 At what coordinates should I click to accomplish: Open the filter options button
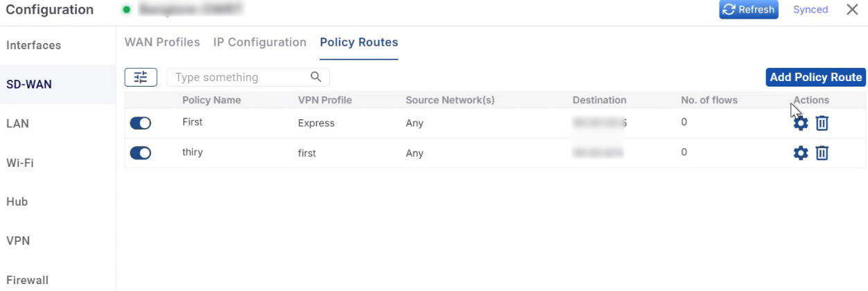click(x=141, y=77)
